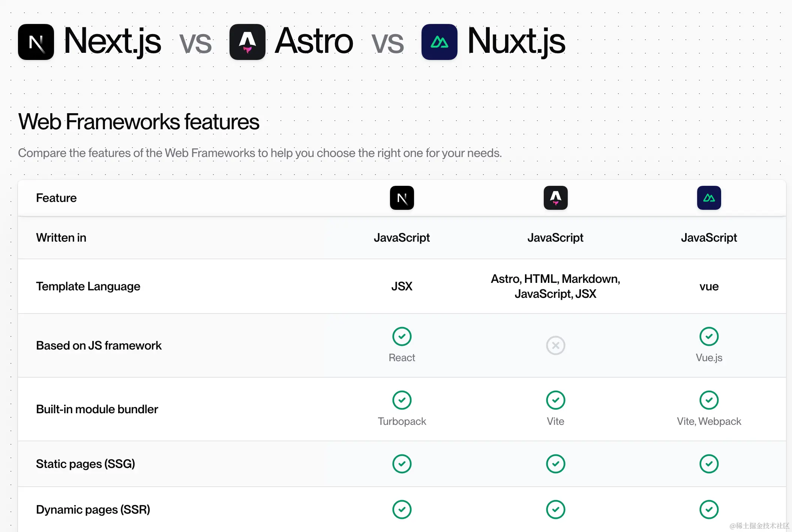Viewport: 792px width, 532px height.
Task: Click the Turbopack bundler label
Action: click(x=402, y=421)
